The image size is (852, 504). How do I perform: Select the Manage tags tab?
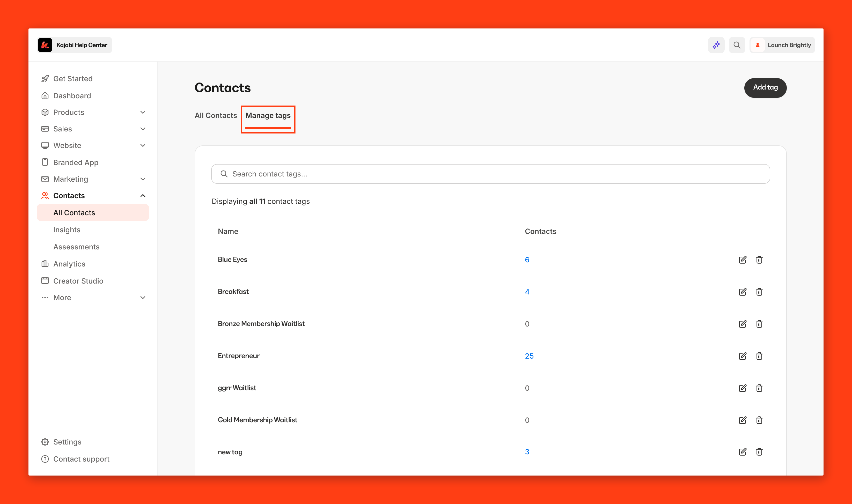pos(268,115)
